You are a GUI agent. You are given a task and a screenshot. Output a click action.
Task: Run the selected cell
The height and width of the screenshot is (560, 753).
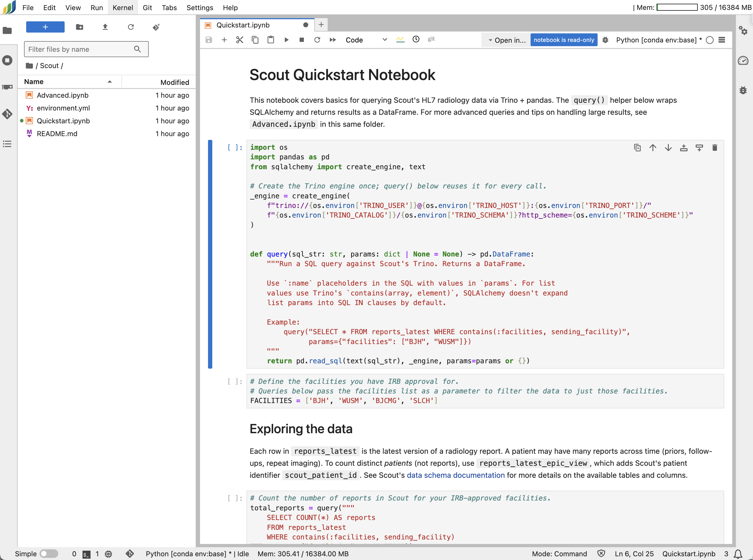(x=287, y=40)
